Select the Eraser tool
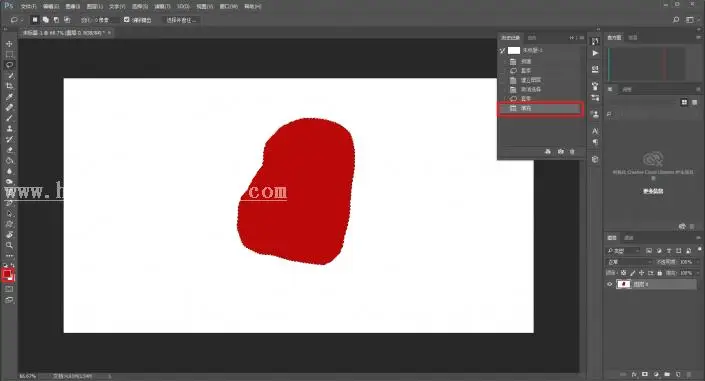705x381 pixels. 9,150
